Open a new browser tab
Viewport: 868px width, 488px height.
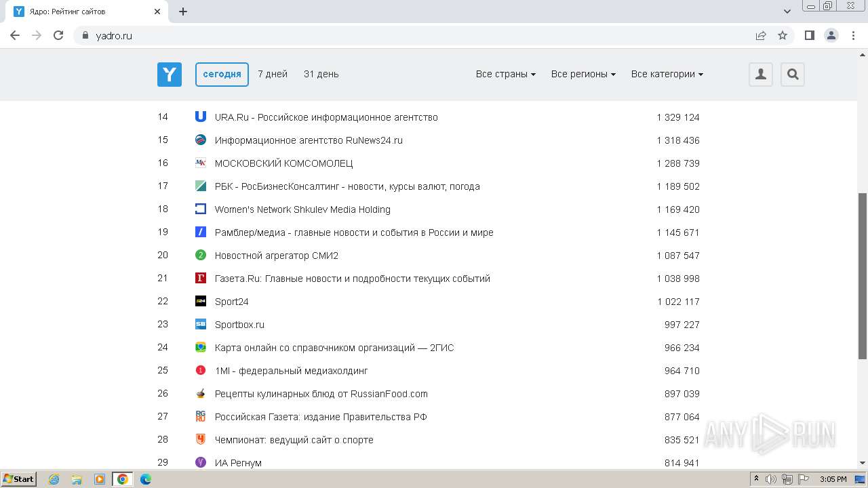coord(183,12)
